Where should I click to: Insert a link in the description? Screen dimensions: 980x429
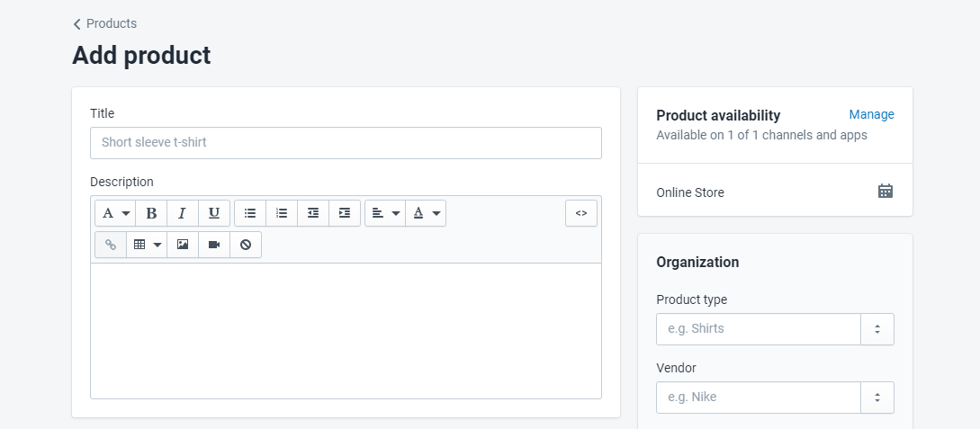click(111, 245)
